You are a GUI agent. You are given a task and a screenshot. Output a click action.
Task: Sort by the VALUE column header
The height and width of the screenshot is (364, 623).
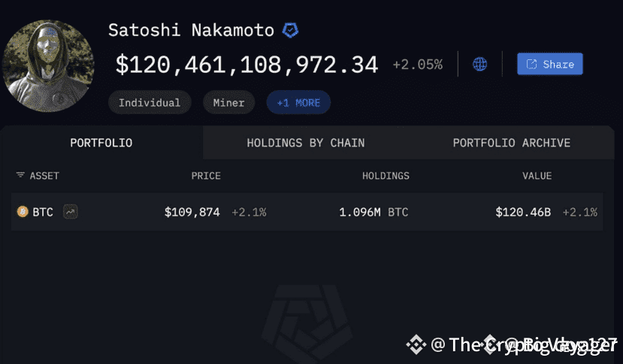point(537,176)
